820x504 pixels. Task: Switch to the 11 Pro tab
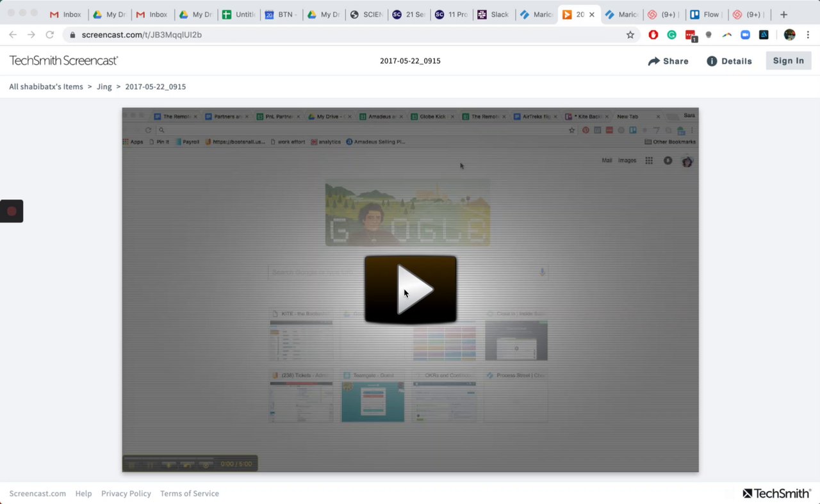(452, 14)
